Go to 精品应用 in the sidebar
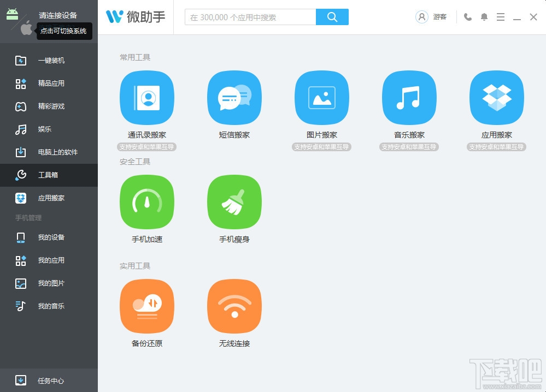 click(x=49, y=84)
